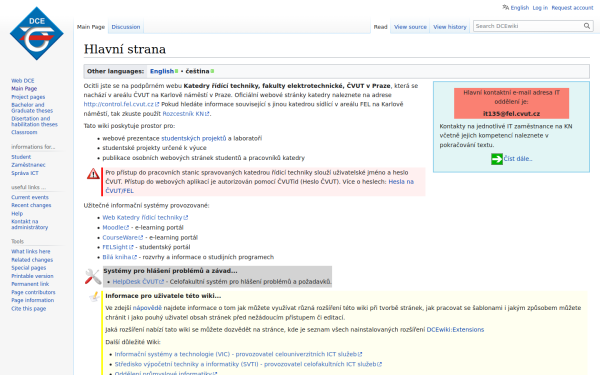Screen dimensions: 600x375
Task: Switch to English in Other languages bar
Action: pyautogui.click(x=162, y=71)
